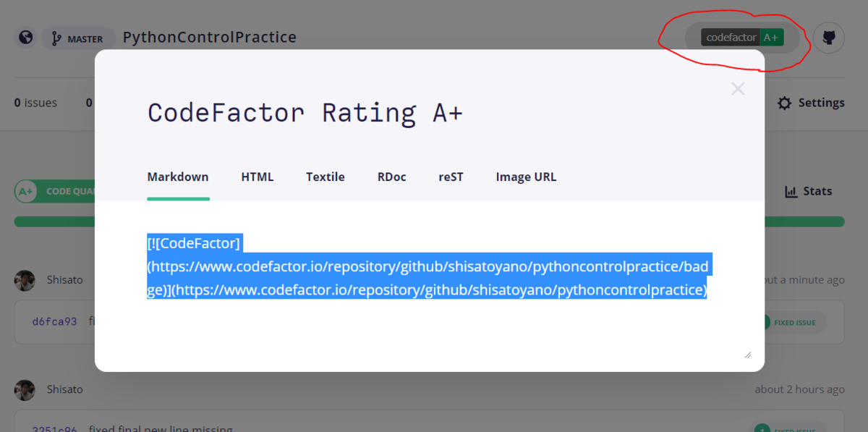Click the codefactor A+ badge
The width and height of the screenshot is (868, 432).
coord(742,38)
